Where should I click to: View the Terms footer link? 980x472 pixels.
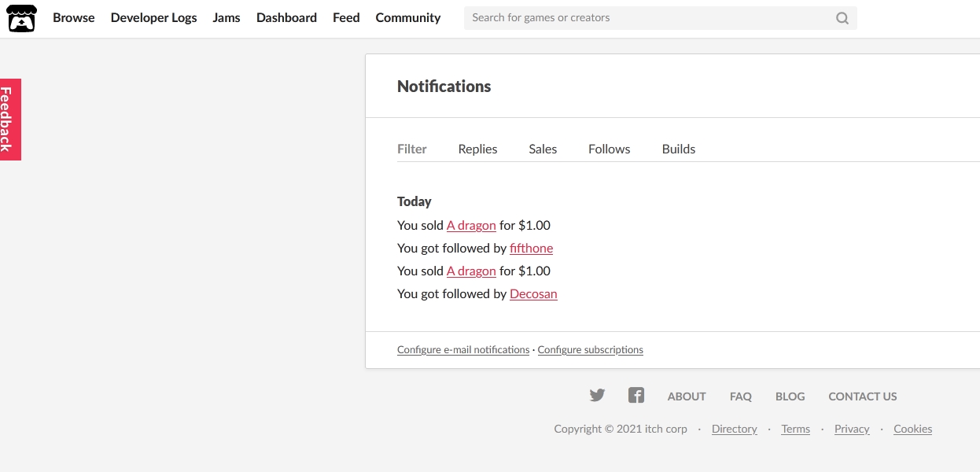tap(796, 429)
